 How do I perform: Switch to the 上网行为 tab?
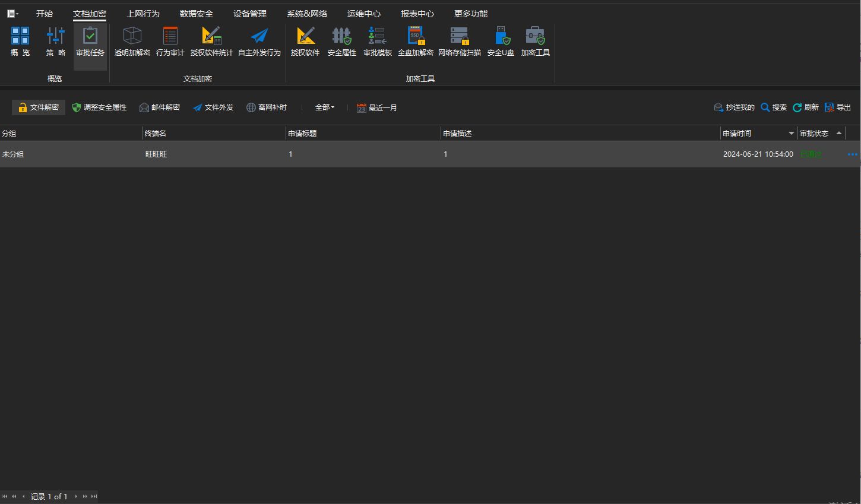[x=143, y=14]
